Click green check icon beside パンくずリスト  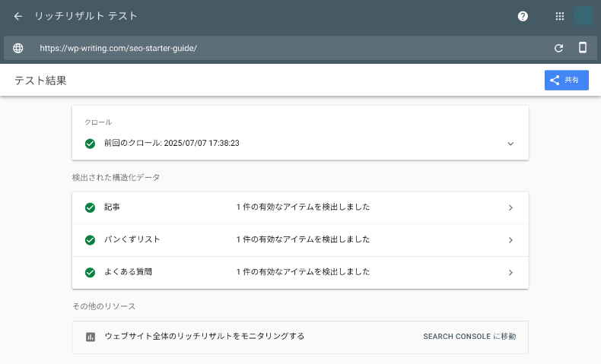click(91, 240)
